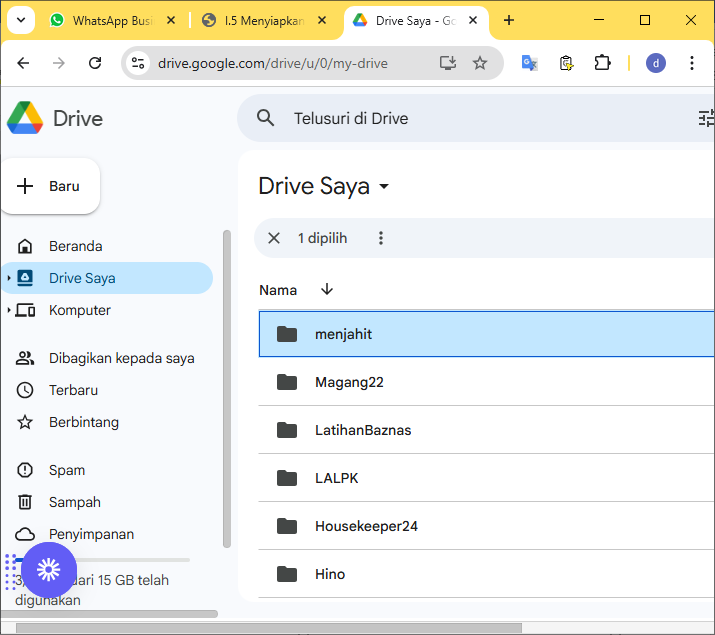Viewport: 715px width, 635px height.
Task: Click the Google Drive logo icon
Action: (x=25, y=118)
